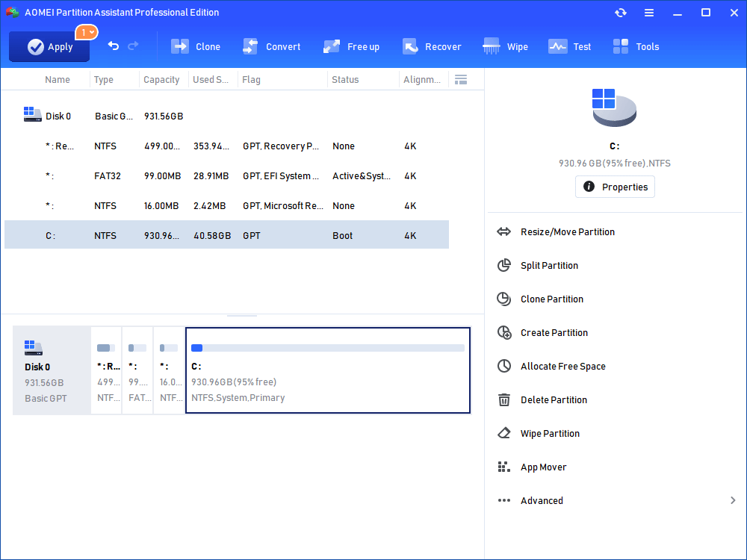The width and height of the screenshot is (747, 560).
Task: Click the Apply button
Action: [49, 46]
